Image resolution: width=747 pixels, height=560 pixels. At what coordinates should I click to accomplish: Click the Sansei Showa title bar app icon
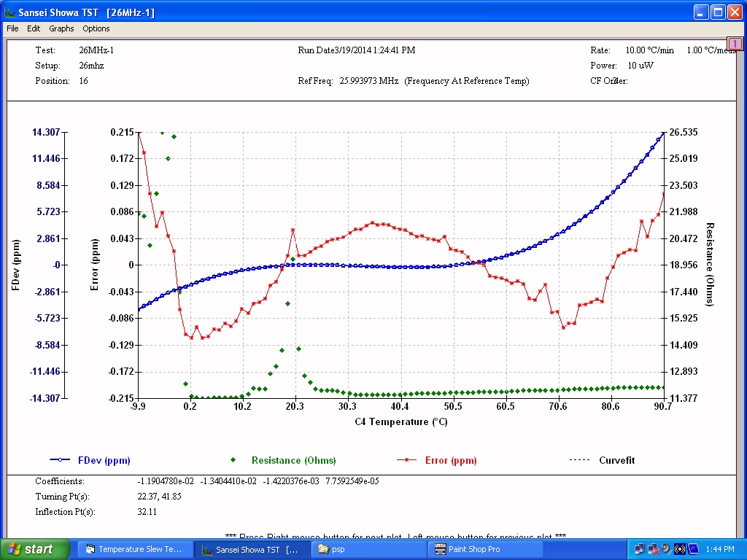[x=9, y=12]
